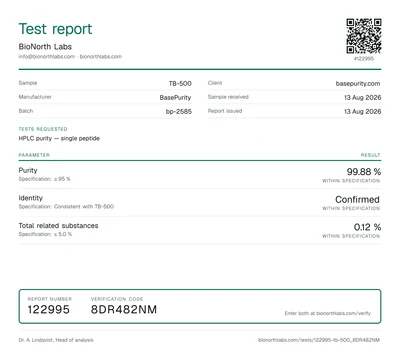Select the BasePurity manufacturer value
This screenshot has width=400, height=362.
pyautogui.click(x=175, y=97)
